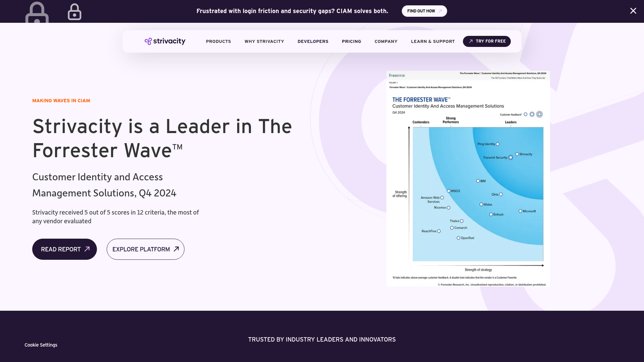Dismiss the CIAM banner via the X icon

(633, 11)
